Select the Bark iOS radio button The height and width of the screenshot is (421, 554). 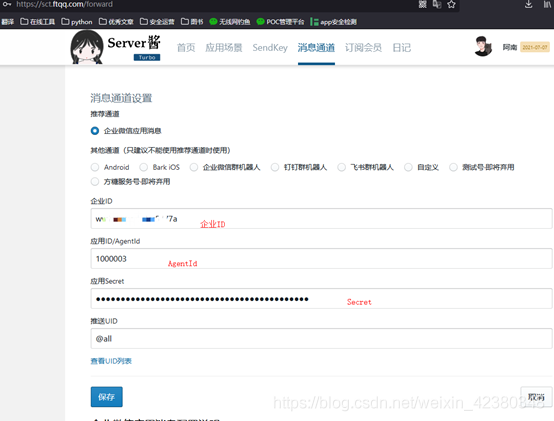pyautogui.click(x=143, y=167)
